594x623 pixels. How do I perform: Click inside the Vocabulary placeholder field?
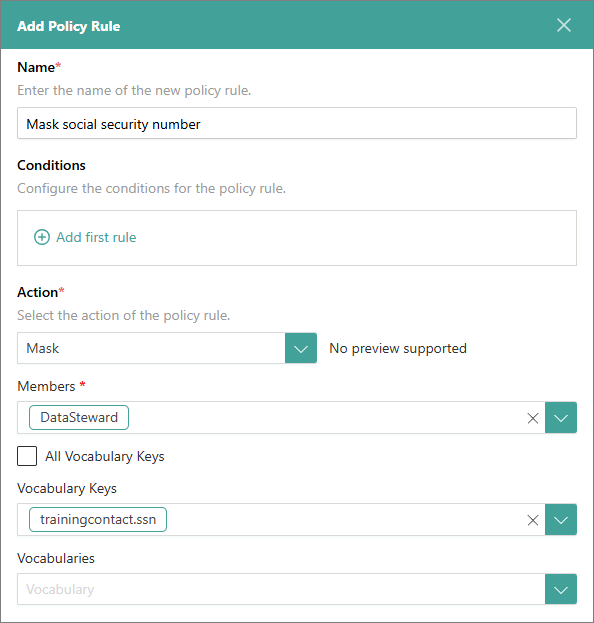(x=281, y=589)
